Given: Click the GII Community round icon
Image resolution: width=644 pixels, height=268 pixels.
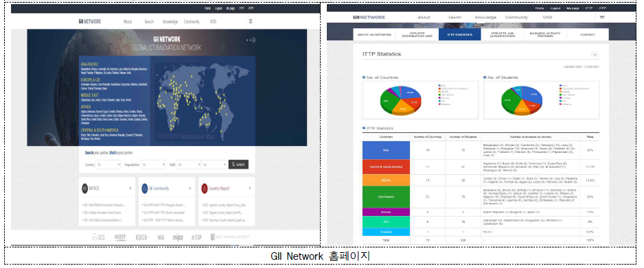Looking at the screenshot, I should coord(145,188).
